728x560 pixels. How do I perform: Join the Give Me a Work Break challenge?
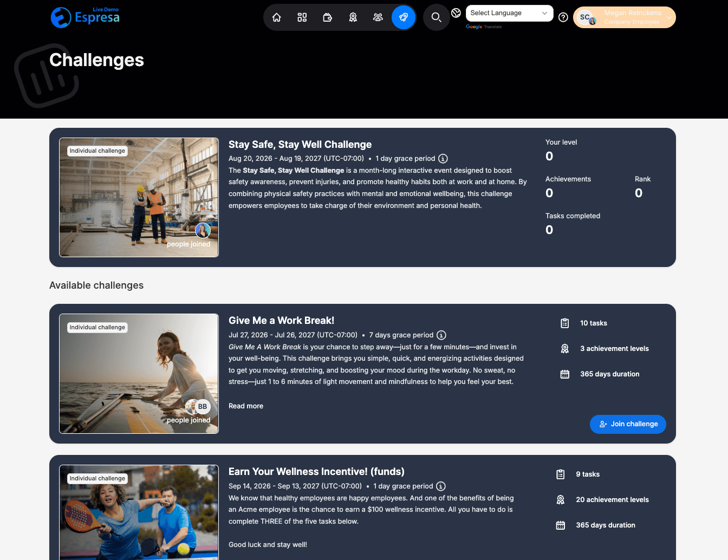(628, 424)
